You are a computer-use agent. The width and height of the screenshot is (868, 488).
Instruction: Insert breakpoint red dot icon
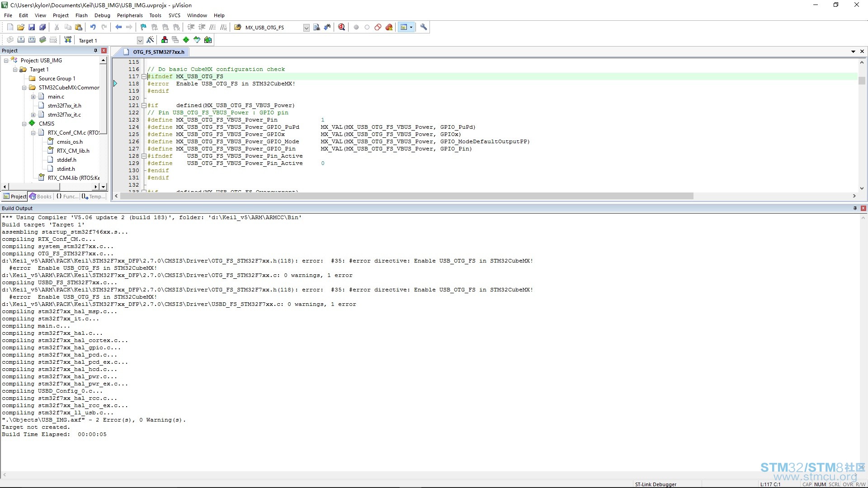(356, 27)
